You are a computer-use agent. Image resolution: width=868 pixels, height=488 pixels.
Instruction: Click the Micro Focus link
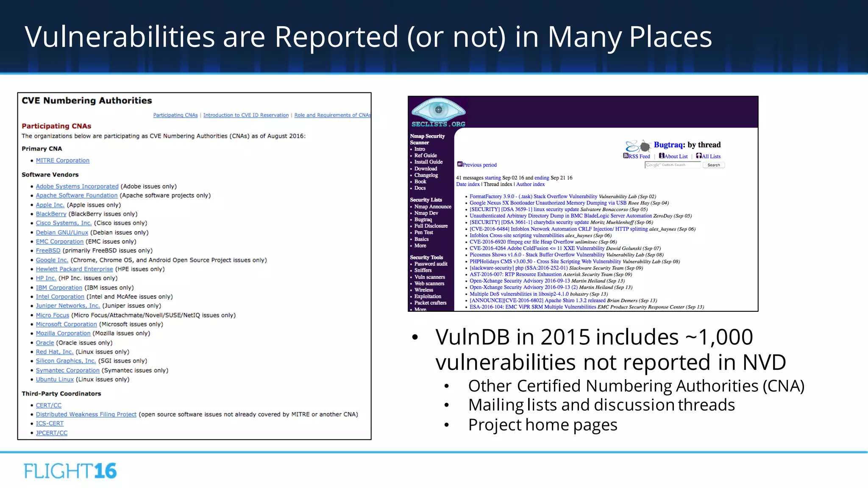tap(52, 315)
